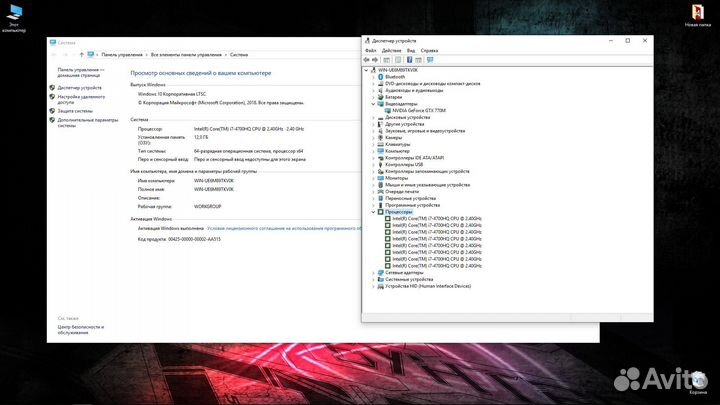Select Программные устройства tree row
The height and width of the screenshot is (405, 720).
click(412, 205)
